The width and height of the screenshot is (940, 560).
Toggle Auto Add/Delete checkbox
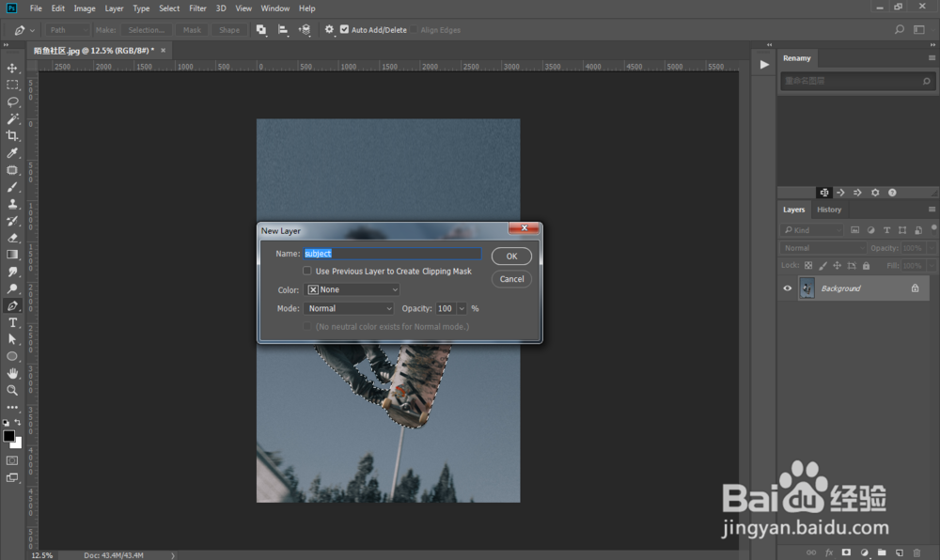(x=344, y=29)
